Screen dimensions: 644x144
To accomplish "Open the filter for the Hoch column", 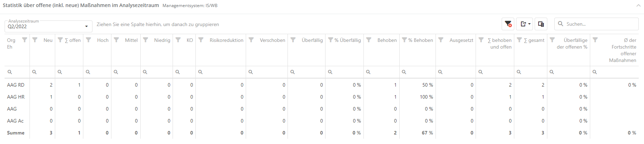I will (89, 40).
